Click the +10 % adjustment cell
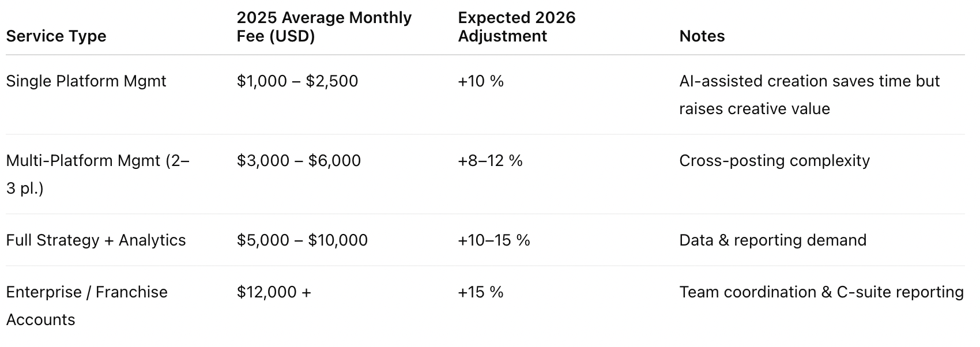 point(481,81)
